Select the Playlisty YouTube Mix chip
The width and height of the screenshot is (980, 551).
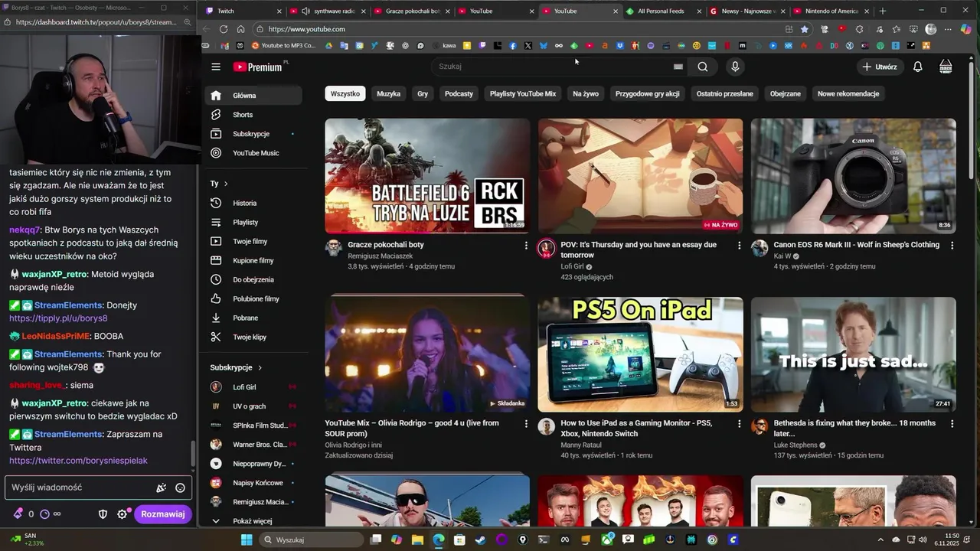coord(523,93)
